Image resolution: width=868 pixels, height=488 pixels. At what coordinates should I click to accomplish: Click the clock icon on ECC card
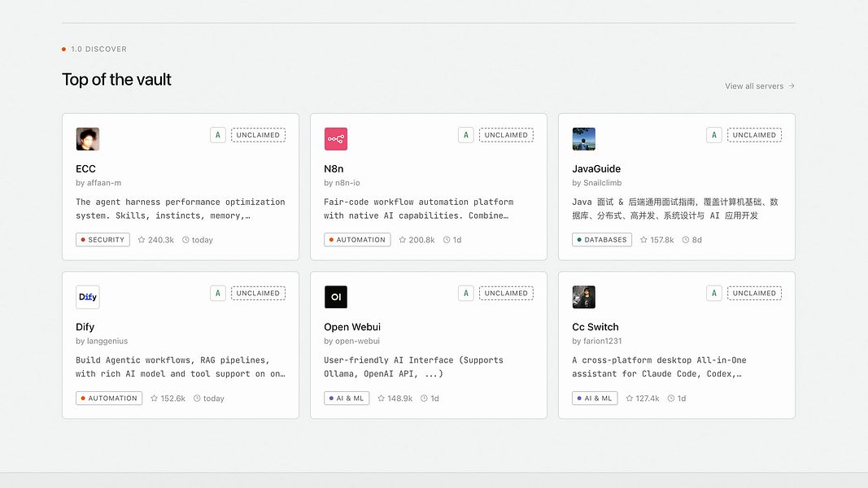[186, 240]
